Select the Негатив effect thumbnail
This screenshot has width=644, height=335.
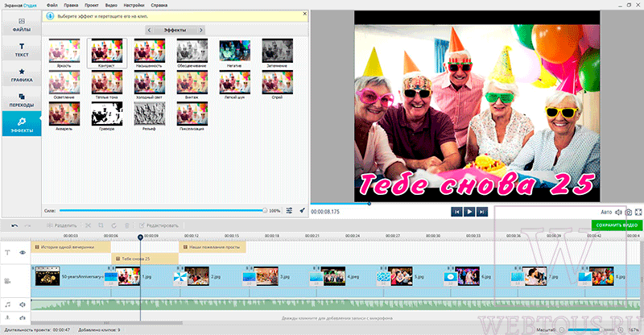click(x=234, y=53)
